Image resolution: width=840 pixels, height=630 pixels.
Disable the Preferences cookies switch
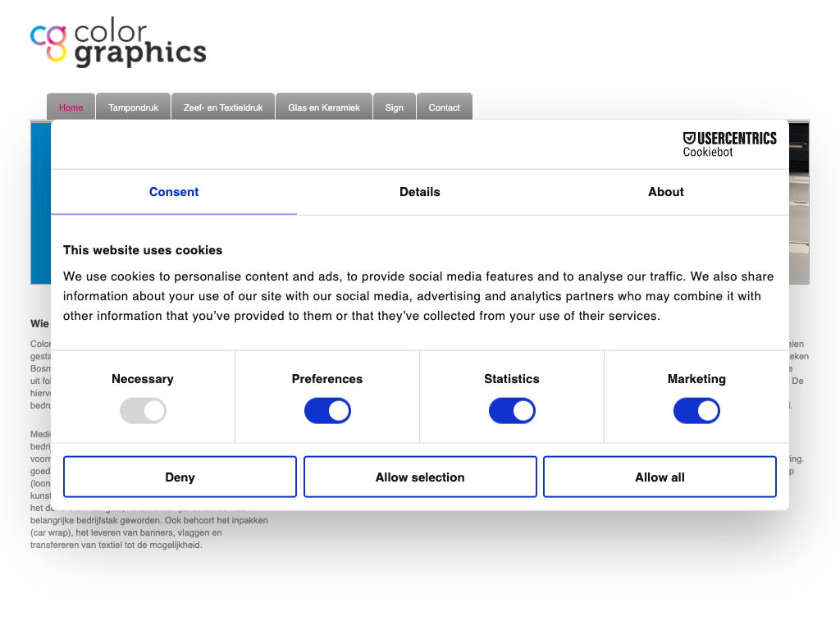(x=327, y=411)
